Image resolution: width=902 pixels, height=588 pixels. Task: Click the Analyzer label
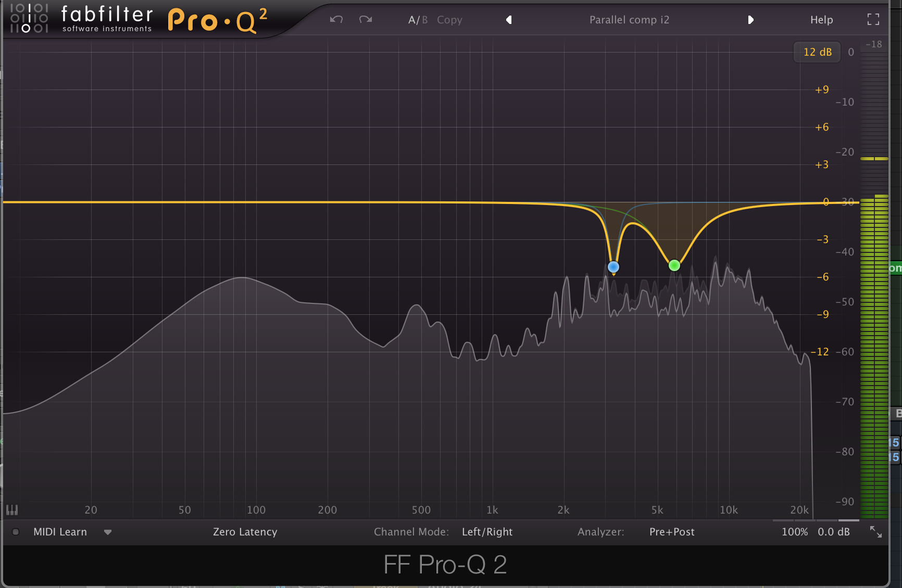click(x=600, y=532)
